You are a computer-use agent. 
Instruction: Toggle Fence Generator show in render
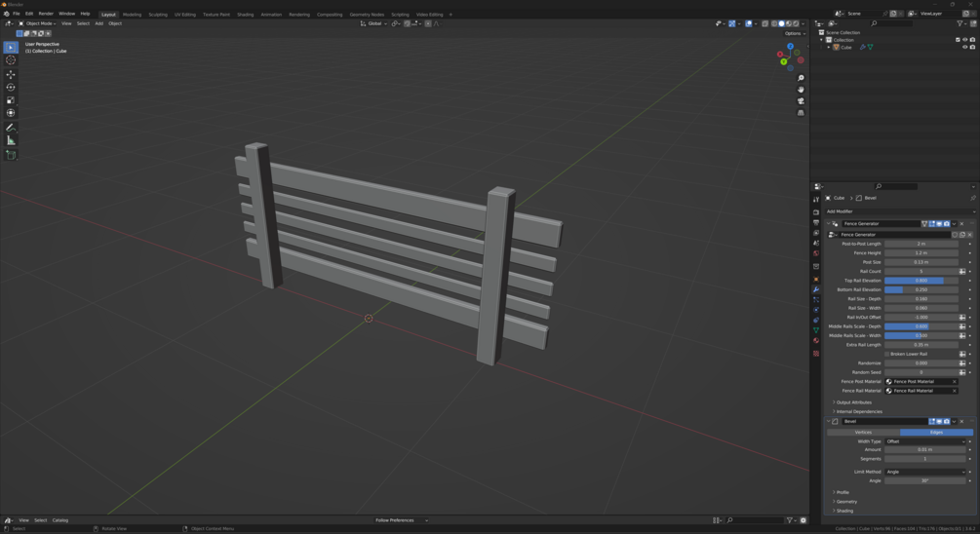click(947, 223)
